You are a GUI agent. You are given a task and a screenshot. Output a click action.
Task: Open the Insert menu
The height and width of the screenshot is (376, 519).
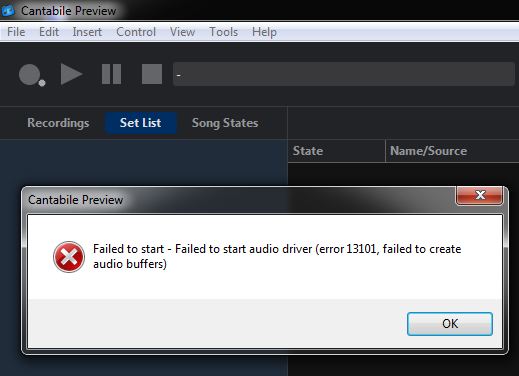[x=87, y=32]
